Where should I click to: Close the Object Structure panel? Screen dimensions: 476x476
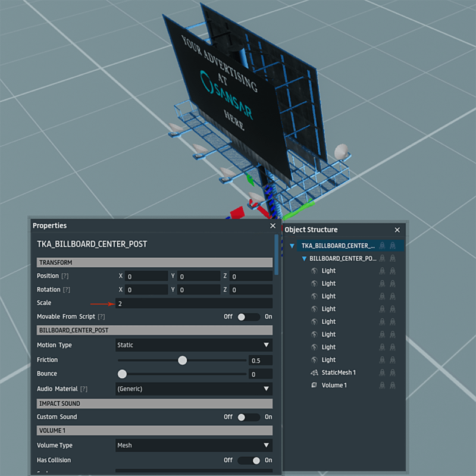pos(397,230)
